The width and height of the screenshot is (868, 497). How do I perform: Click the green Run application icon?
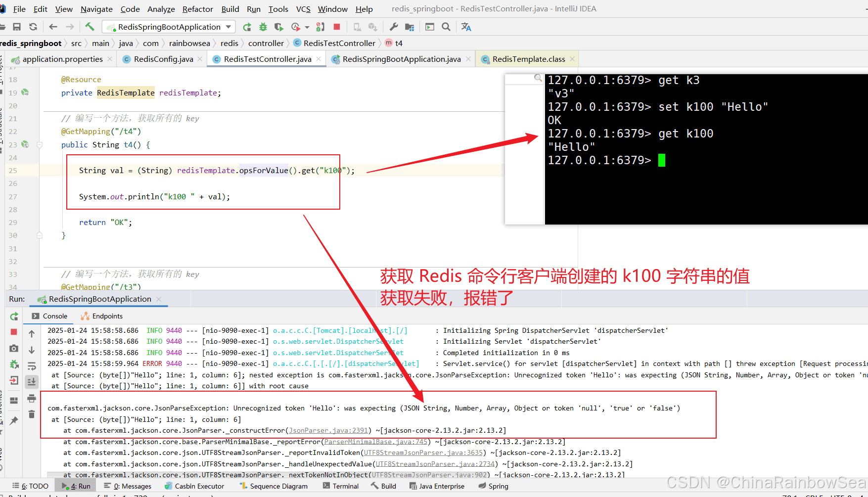[x=247, y=27]
